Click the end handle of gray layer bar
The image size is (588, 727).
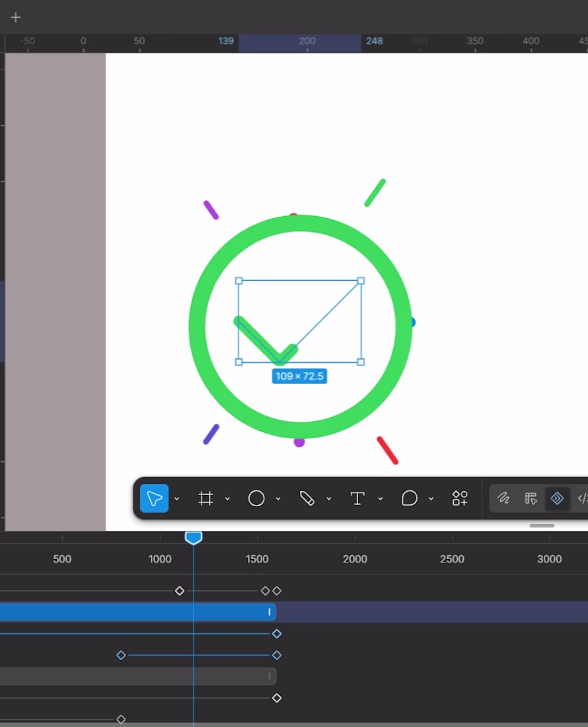coord(269,676)
